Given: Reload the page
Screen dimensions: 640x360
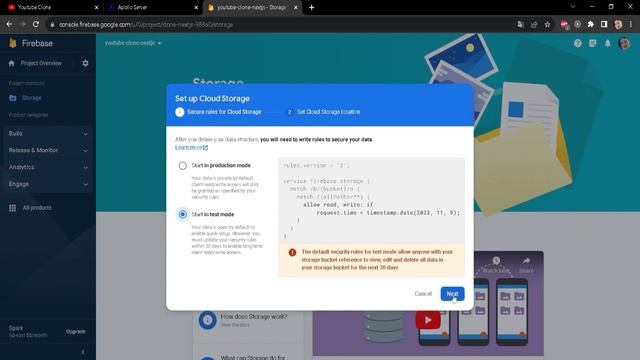Looking at the screenshot, I should coord(36,24).
